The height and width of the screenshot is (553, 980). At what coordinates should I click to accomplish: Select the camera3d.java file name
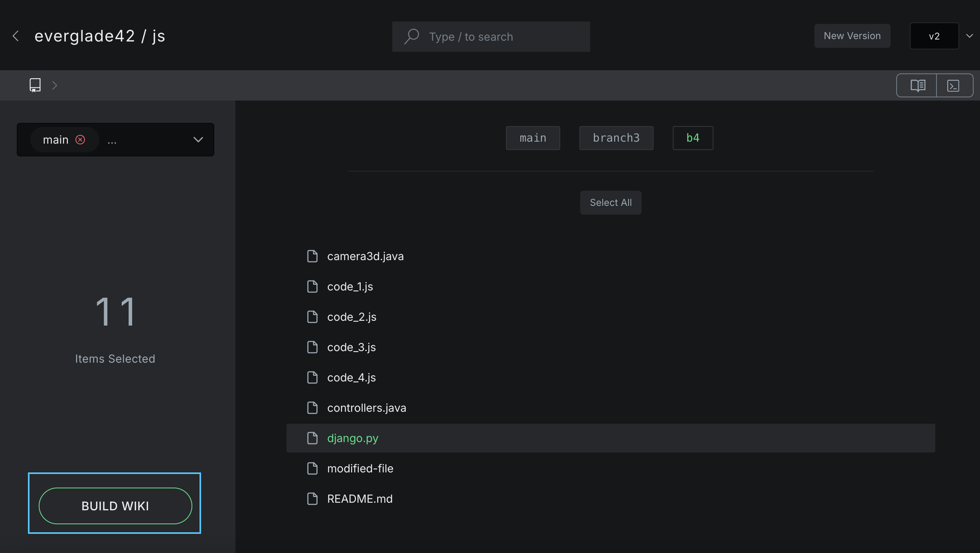pyautogui.click(x=365, y=256)
